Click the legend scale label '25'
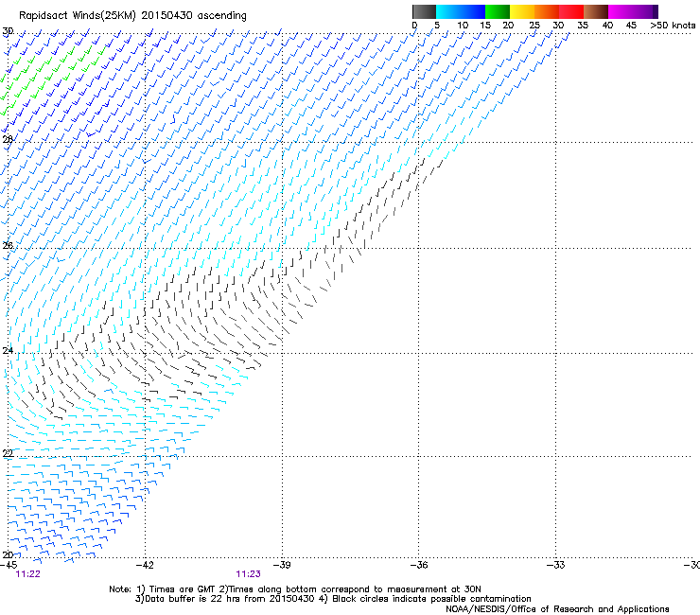Image resolution: width=700 pixels, height=615 pixels. (x=534, y=26)
